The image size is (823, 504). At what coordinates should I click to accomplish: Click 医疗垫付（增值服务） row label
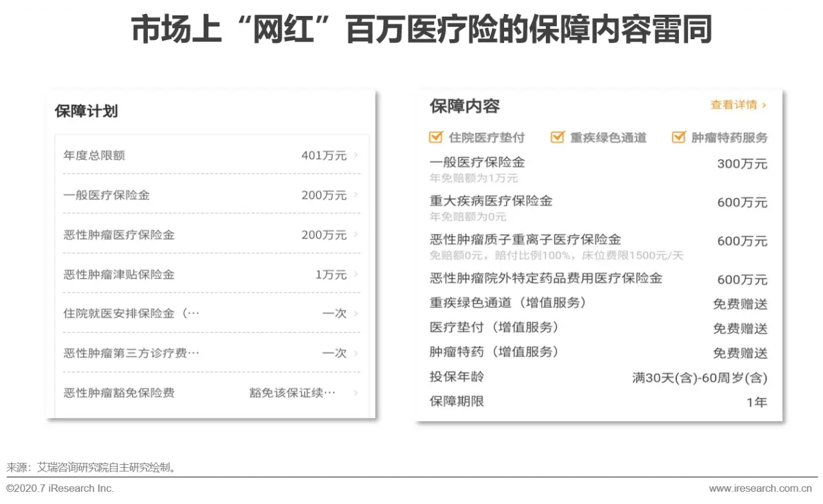pyautogui.click(x=494, y=327)
